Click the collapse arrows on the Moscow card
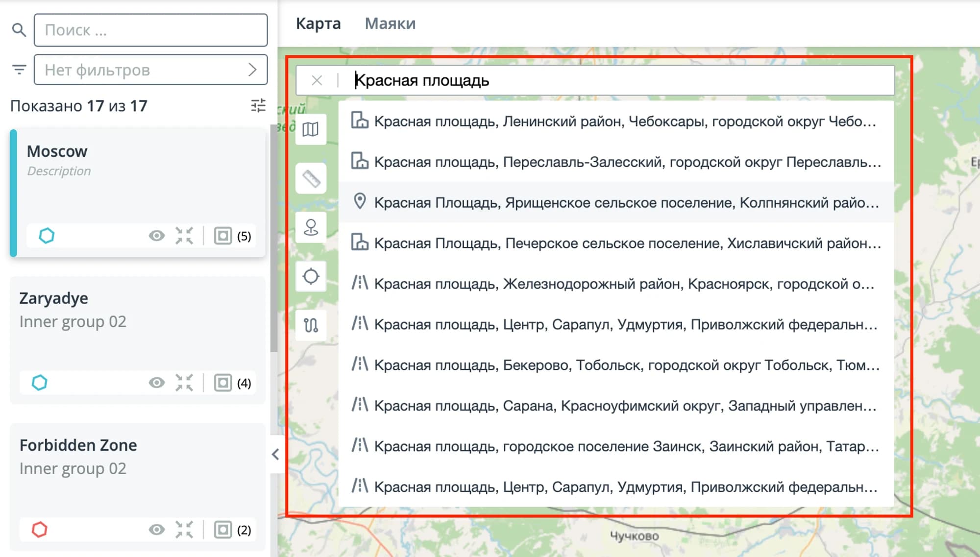The image size is (980, 557). tap(185, 236)
